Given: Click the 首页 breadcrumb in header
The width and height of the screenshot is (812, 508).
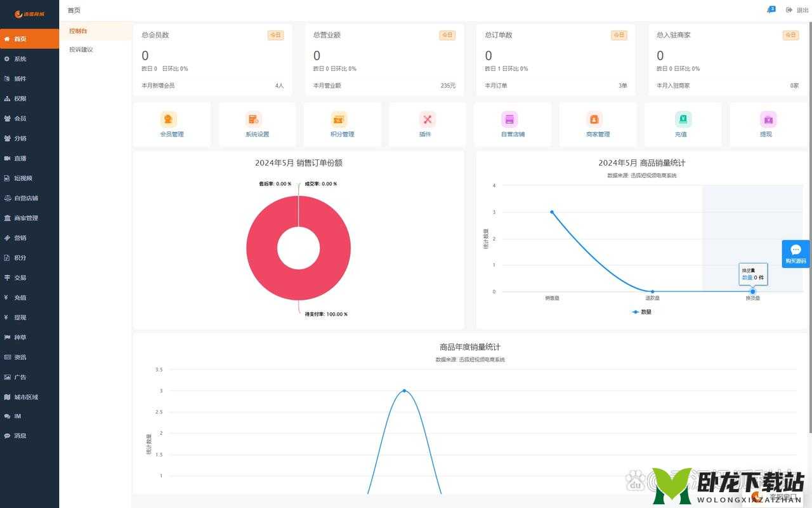Looking at the screenshot, I should (74, 10).
